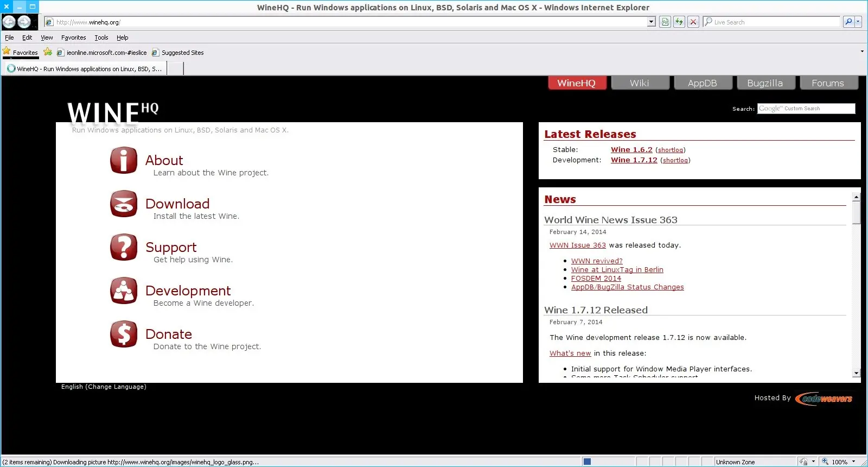
Task: Click the About info icon
Action: [124, 160]
